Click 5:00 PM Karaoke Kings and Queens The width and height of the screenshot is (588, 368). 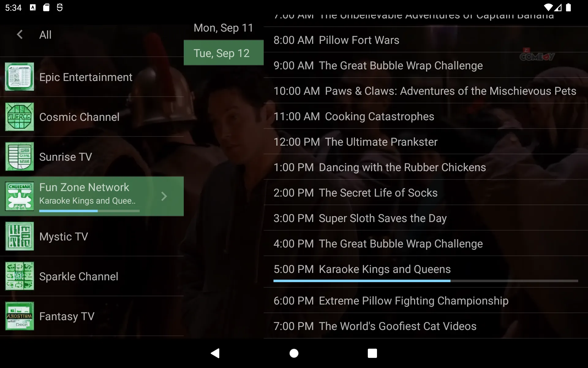click(x=361, y=269)
